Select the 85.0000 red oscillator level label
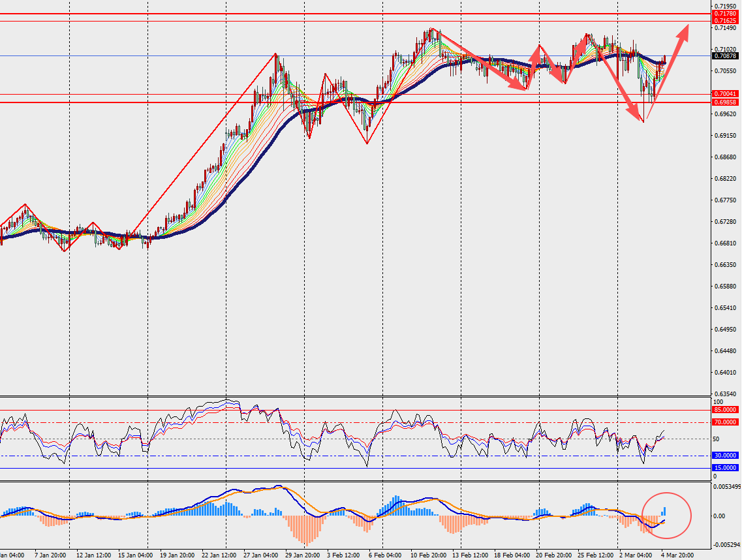Viewport: 742px width, 560px height. 725,410
